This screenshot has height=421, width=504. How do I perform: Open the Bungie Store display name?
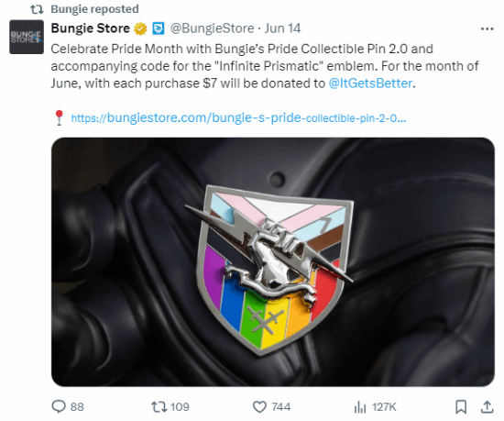91,28
